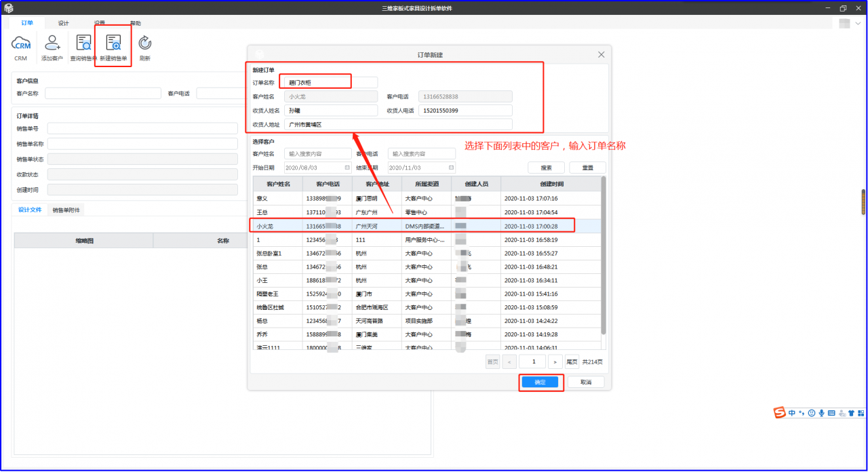This screenshot has height=472, width=868.
Task: Click the 缩略图 column header
Action: [84, 241]
